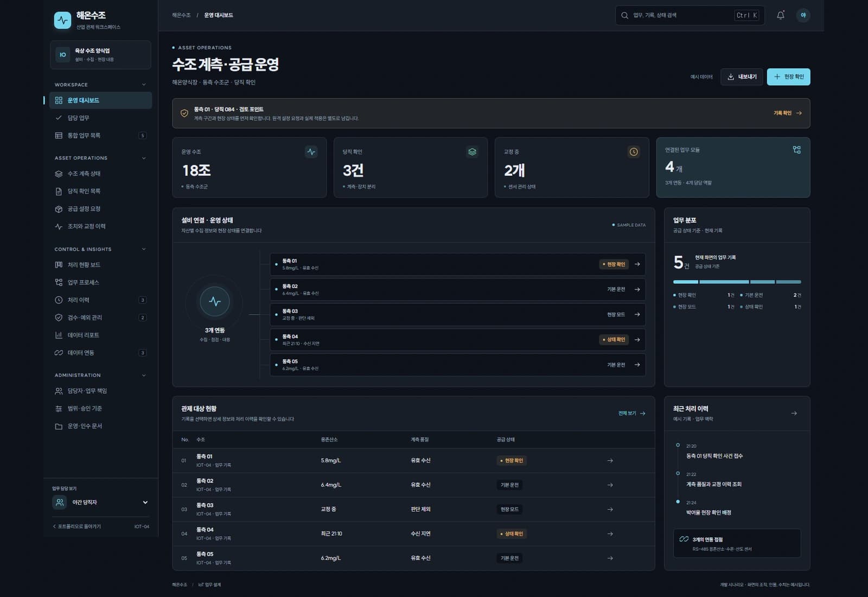This screenshot has width=868, height=597.
Task: Click the pulse icon on 운영 수조 card
Action: [311, 152]
